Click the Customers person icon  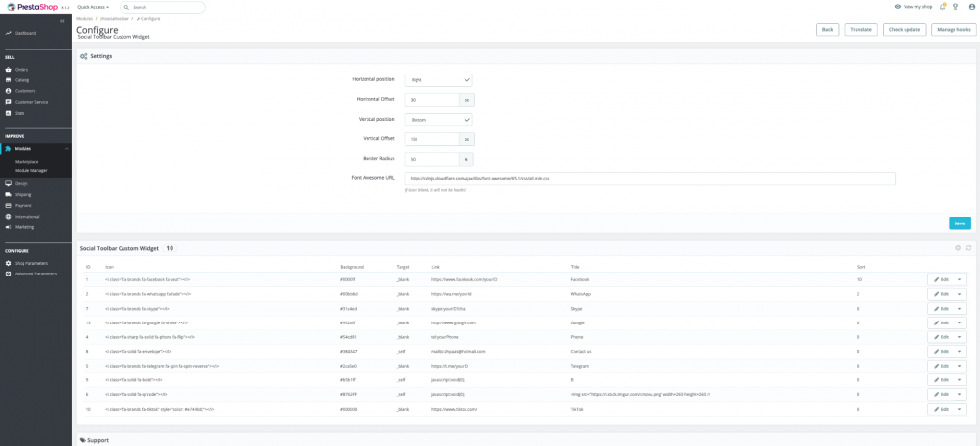point(9,91)
